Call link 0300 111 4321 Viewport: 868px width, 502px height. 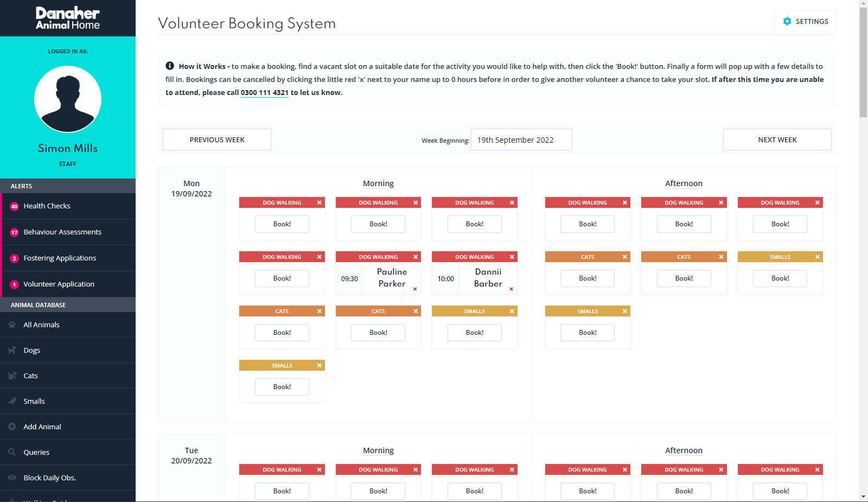(264, 93)
